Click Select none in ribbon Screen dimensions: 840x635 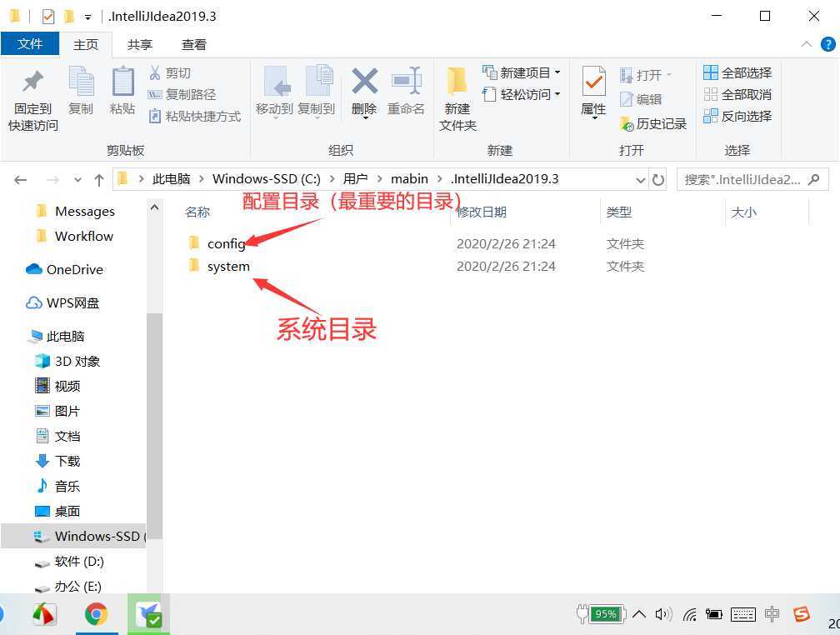point(737,95)
